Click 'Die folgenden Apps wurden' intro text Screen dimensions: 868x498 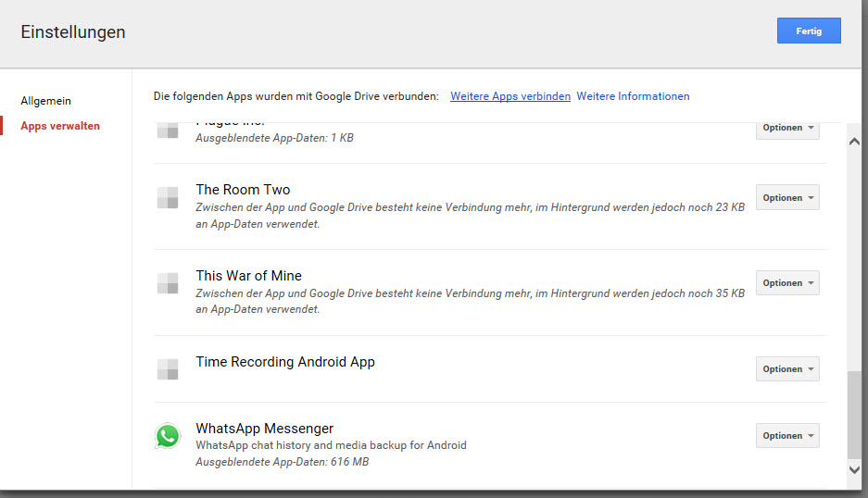296,96
